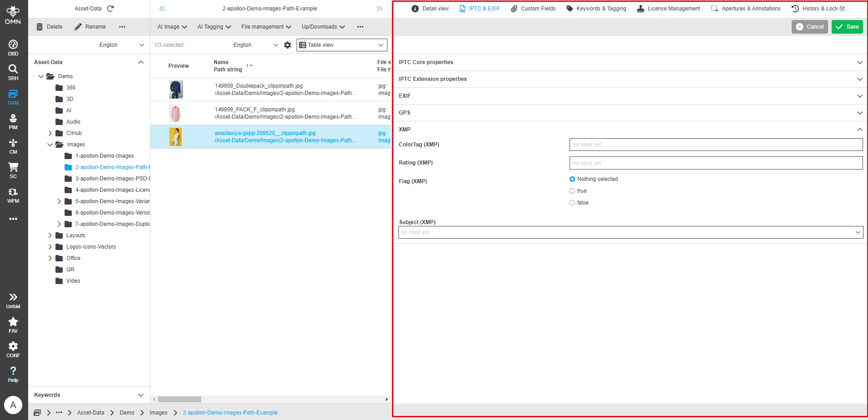Screen dimensions: 868x420
Task: Click the breadcrumb DAM root icon
Action: tap(37, 413)
